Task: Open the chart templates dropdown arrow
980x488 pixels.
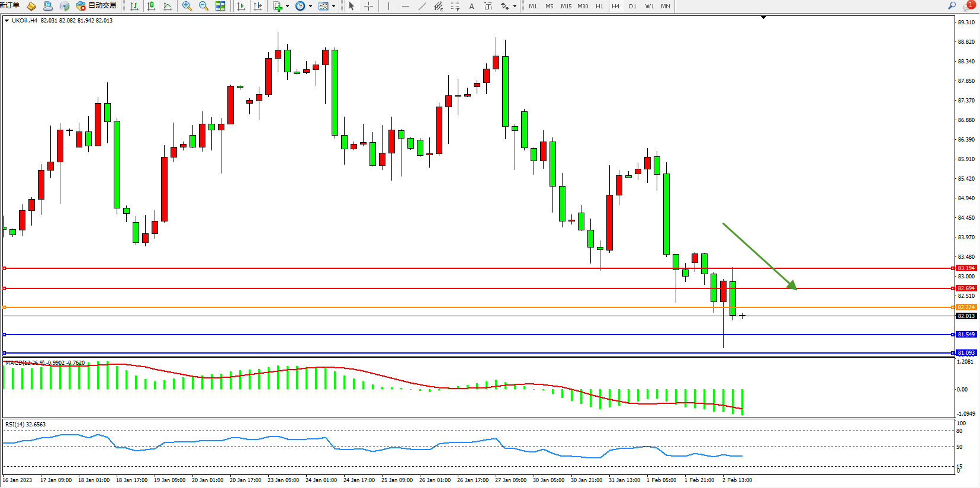Action: tap(333, 6)
